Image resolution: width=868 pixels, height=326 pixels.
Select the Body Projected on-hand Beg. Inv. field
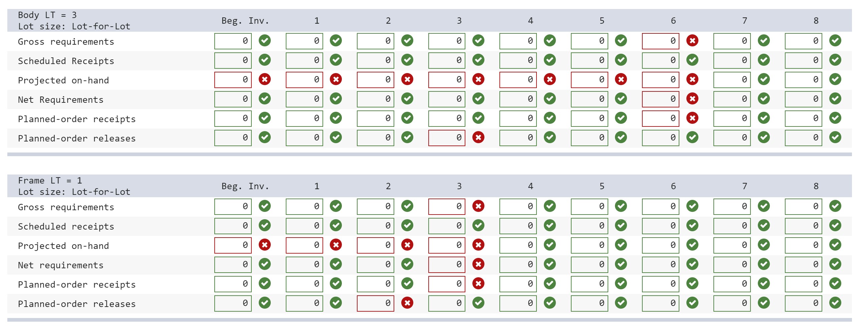click(x=232, y=79)
